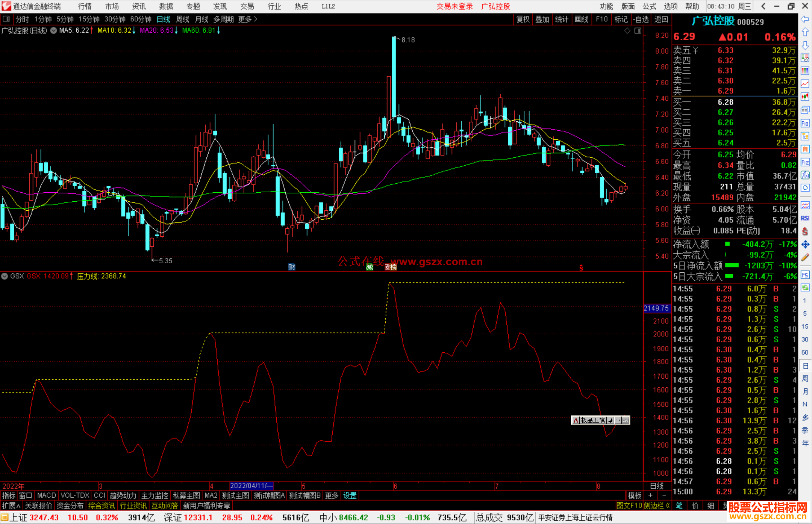Click the 设置 settings link in indicator bar

pos(350,495)
